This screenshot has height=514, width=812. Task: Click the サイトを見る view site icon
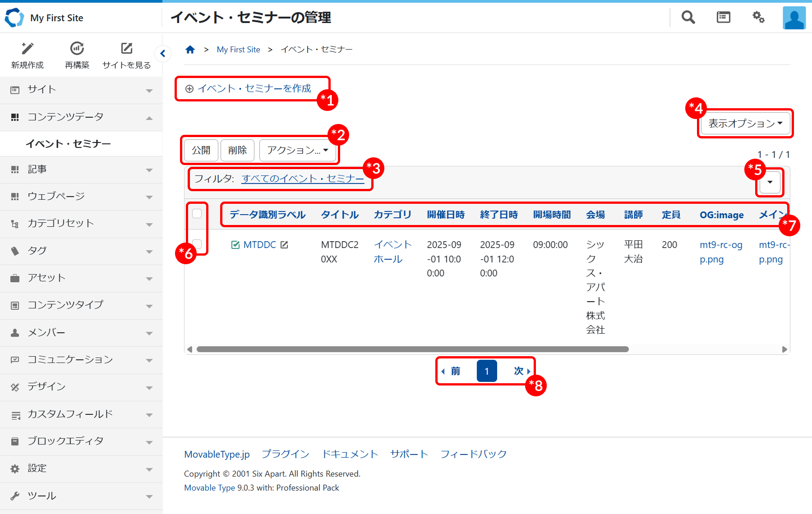(127, 49)
